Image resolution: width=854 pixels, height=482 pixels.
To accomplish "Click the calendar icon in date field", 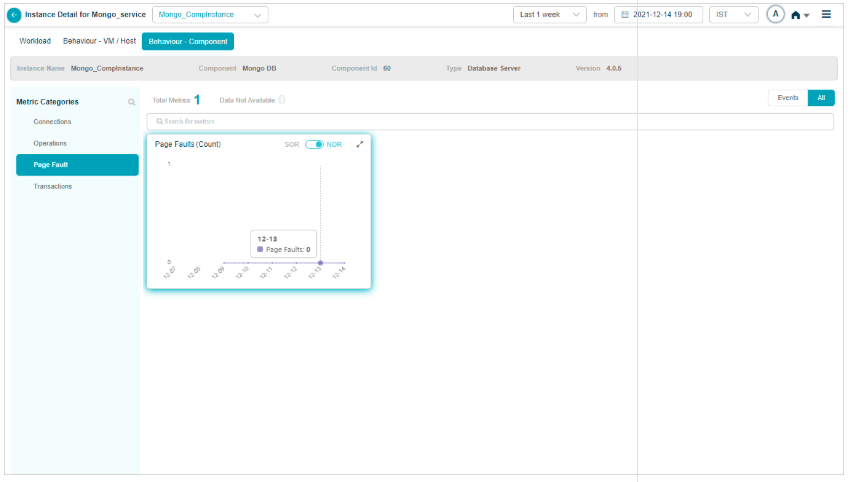I will (x=626, y=15).
